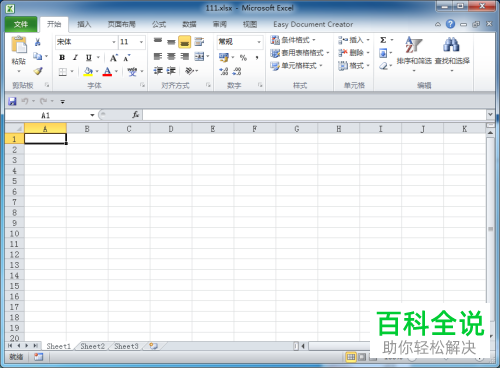Toggle bold formatting

click(x=62, y=57)
